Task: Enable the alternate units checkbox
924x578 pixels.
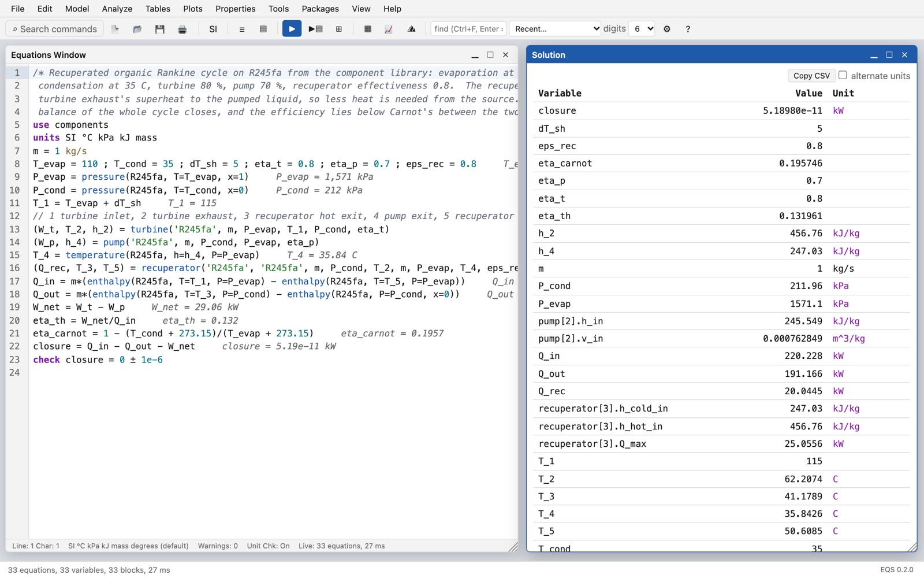Action: (843, 75)
